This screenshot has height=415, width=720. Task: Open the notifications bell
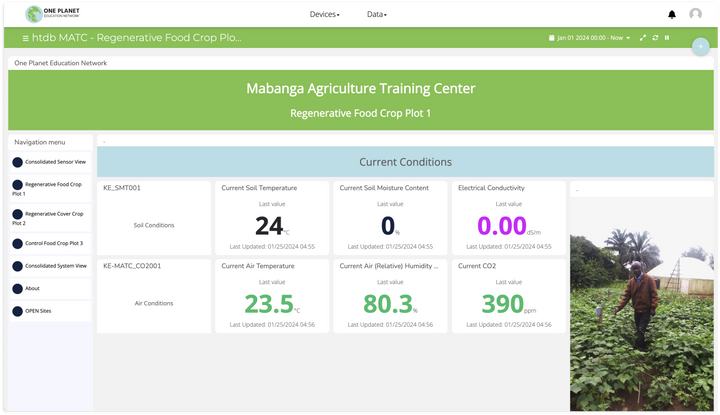(672, 15)
